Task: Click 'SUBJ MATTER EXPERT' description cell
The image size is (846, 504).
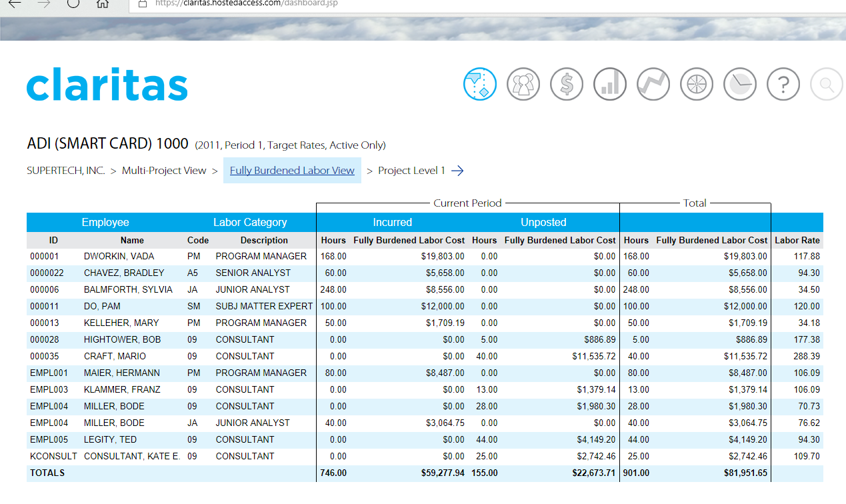Action: pos(264,307)
